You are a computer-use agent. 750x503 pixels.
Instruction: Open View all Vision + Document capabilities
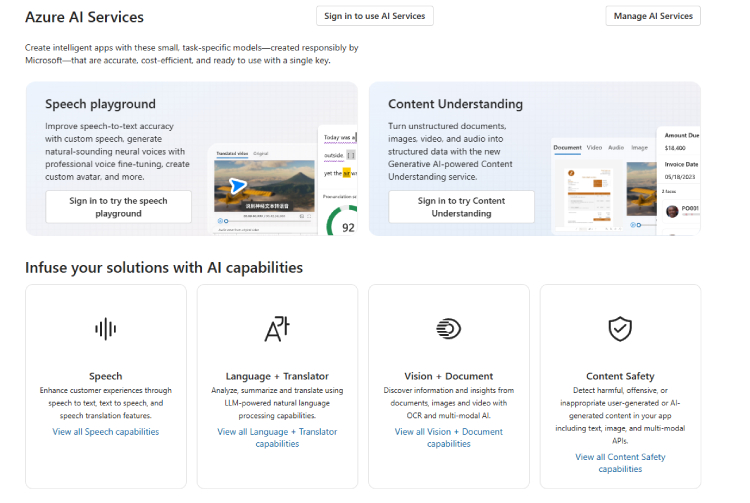[449, 437]
